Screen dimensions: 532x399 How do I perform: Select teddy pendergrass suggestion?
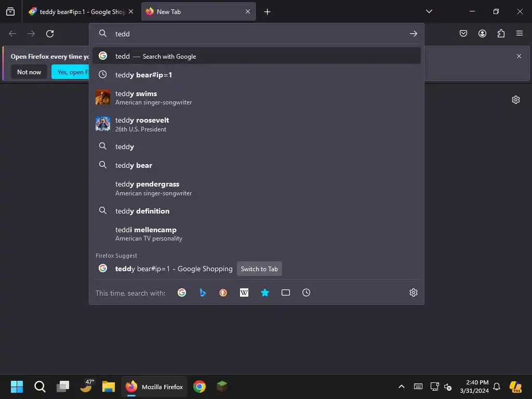[257, 188]
